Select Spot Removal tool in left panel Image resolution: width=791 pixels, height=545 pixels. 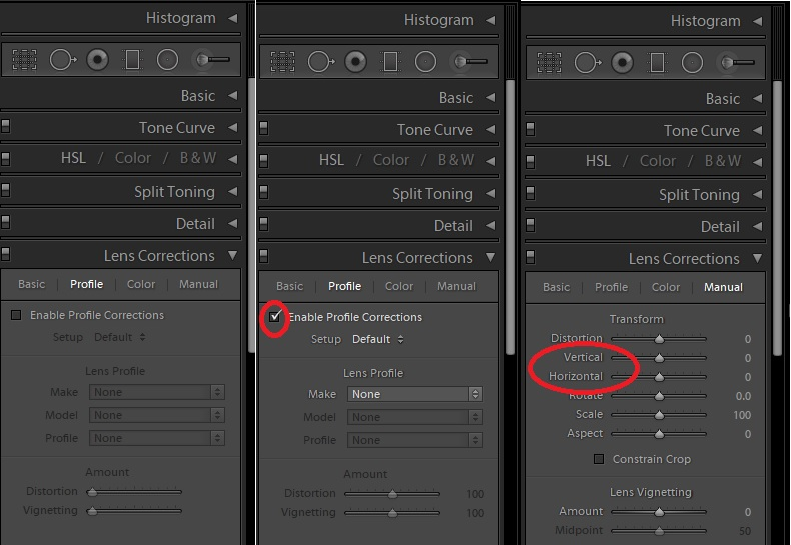(63, 60)
